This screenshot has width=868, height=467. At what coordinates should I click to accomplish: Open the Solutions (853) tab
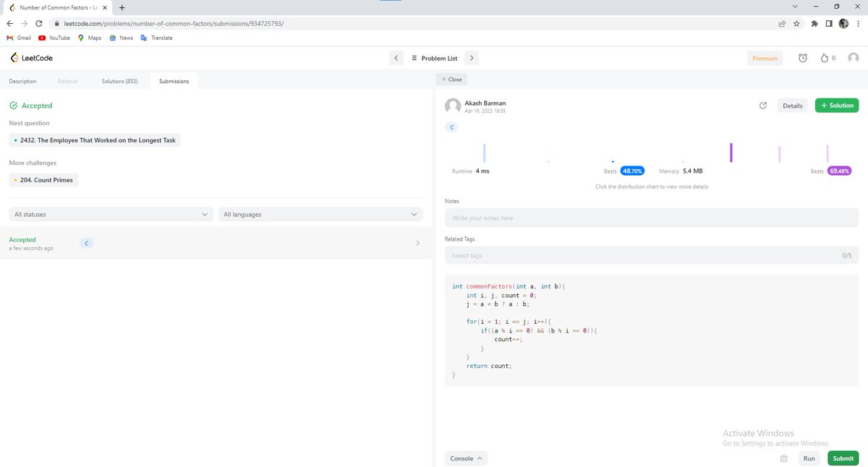click(x=120, y=81)
